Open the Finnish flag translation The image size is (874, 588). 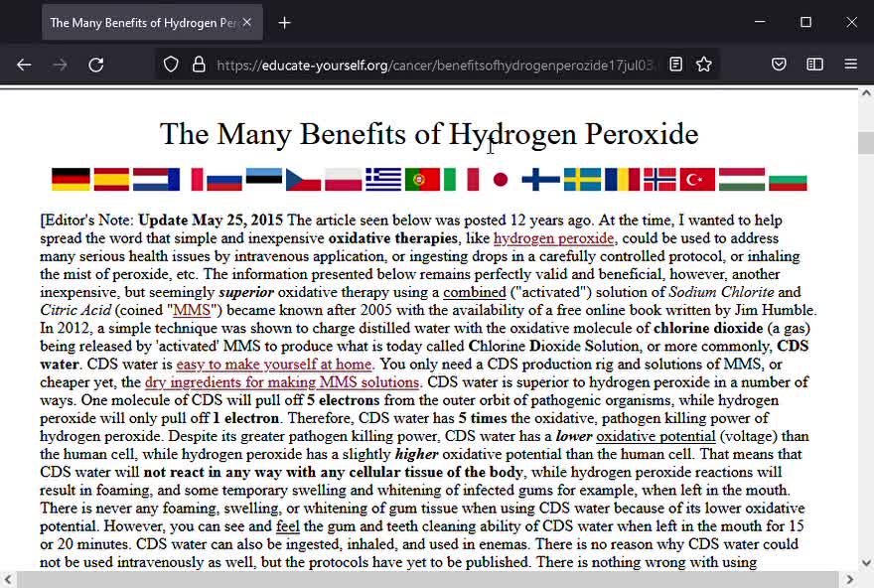tap(540, 180)
